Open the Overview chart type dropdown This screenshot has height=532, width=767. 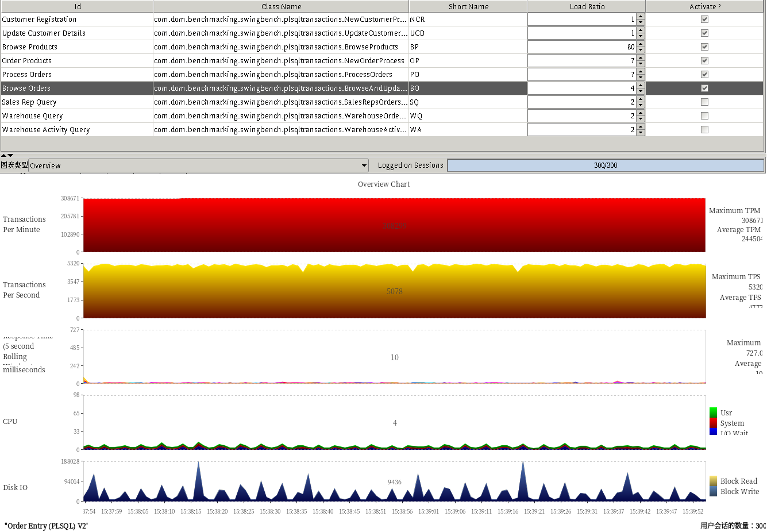(198, 165)
